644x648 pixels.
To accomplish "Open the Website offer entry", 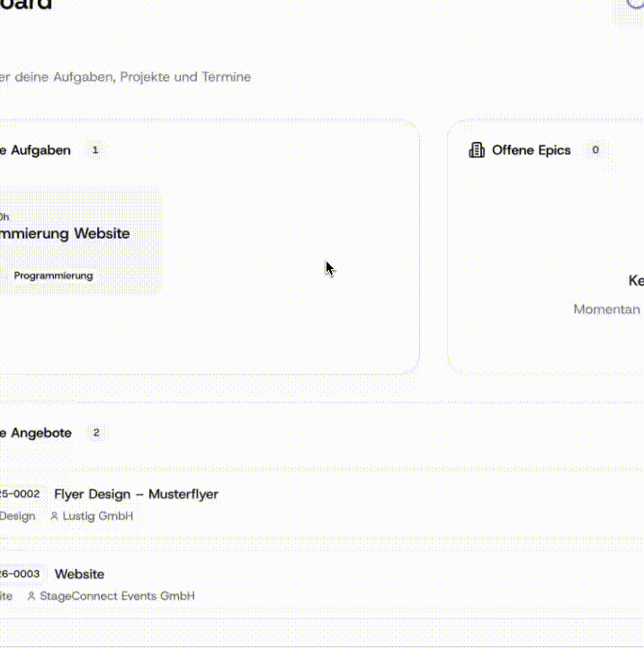I will pyautogui.click(x=79, y=574).
